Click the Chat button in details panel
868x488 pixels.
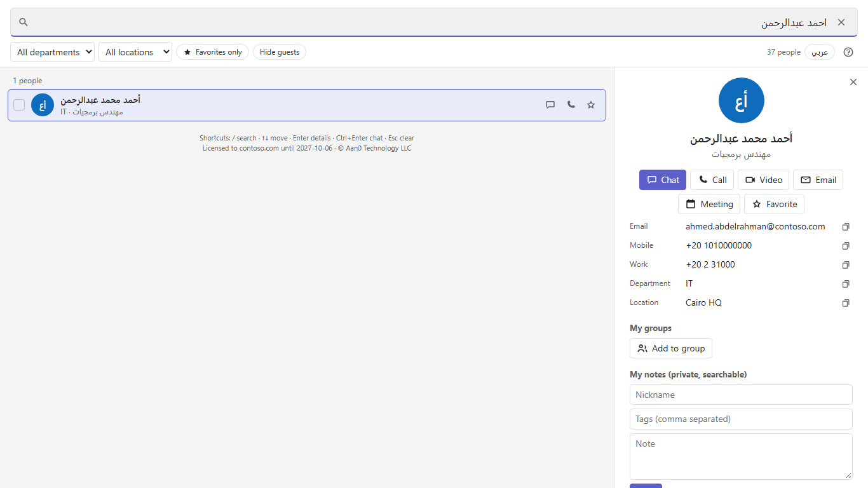pos(663,180)
